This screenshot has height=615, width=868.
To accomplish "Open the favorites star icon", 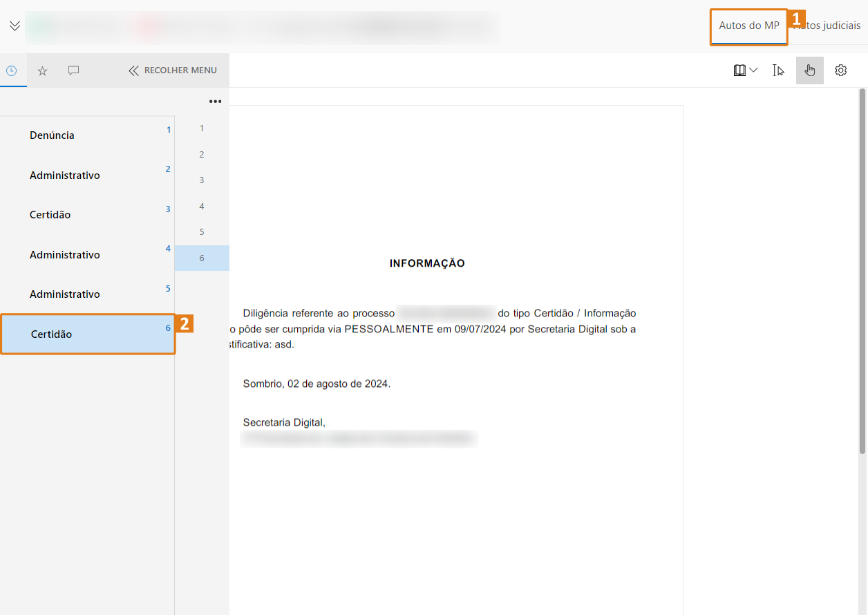I will pos(42,70).
